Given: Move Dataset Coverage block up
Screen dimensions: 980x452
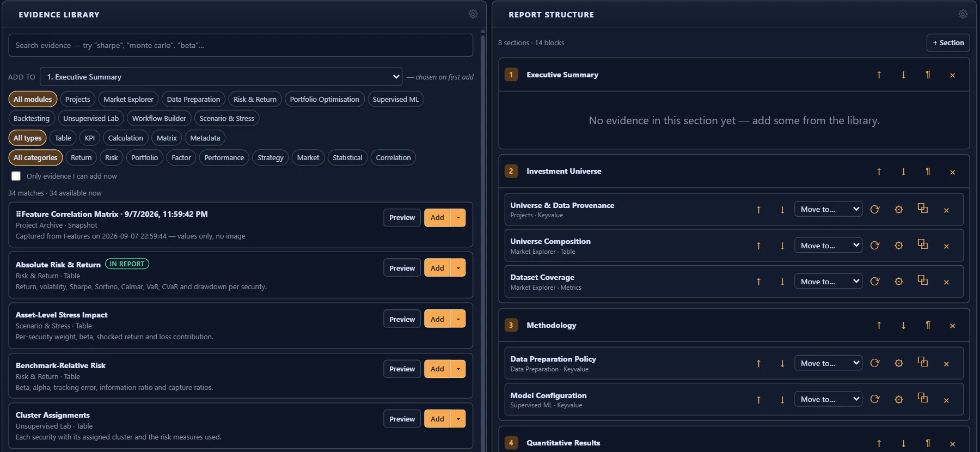Looking at the screenshot, I should pos(758,282).
